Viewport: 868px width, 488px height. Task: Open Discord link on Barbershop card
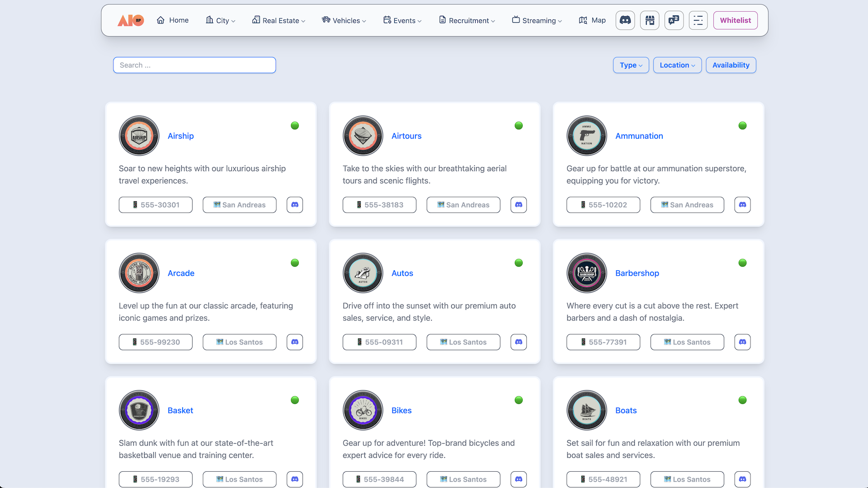tap(742, 342)
